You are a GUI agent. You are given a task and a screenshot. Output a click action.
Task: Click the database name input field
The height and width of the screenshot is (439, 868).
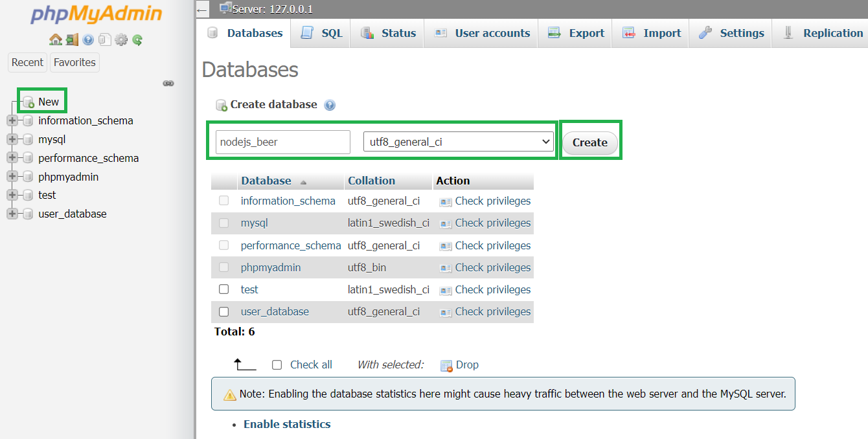click(x=282, y=142)
